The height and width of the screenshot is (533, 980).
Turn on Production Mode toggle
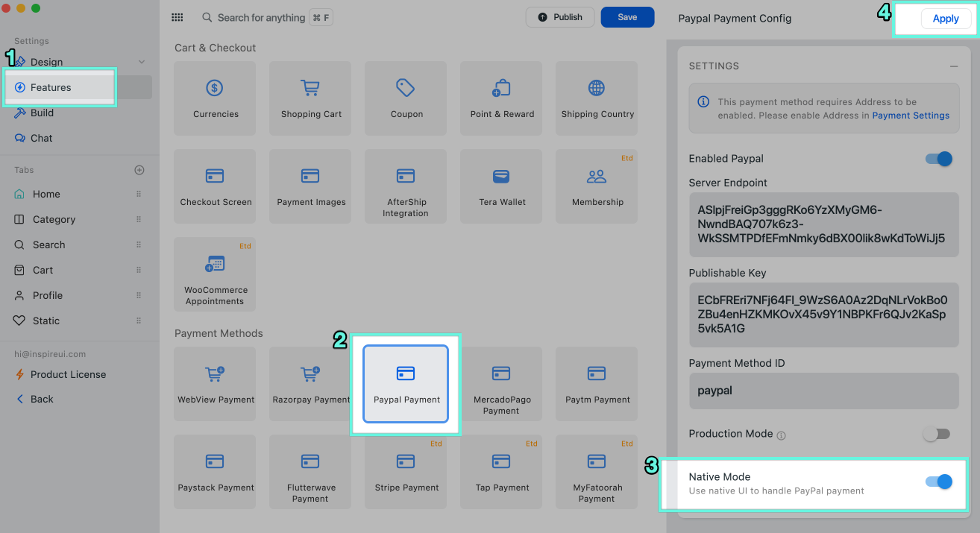[x=937, y=434]
